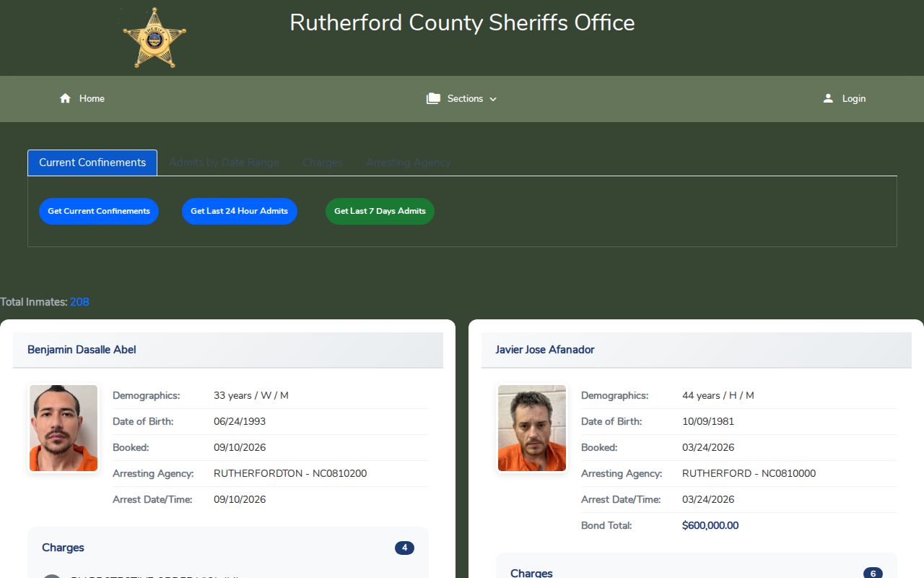Click the 44 years / H / M demographics
Viewport: 924px width, 578px height.
pos(718,395)
